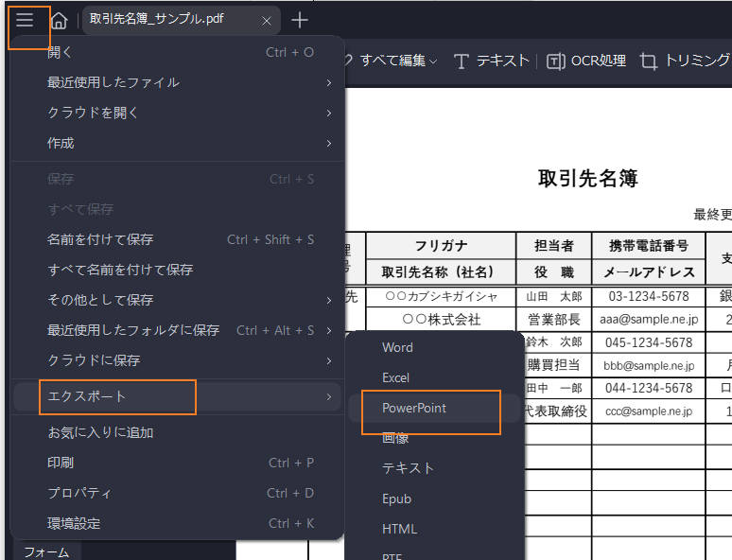732x560 pixels.
Task: Choose すべて名前を付けて保存 menu item
Action: click(178, 270)
